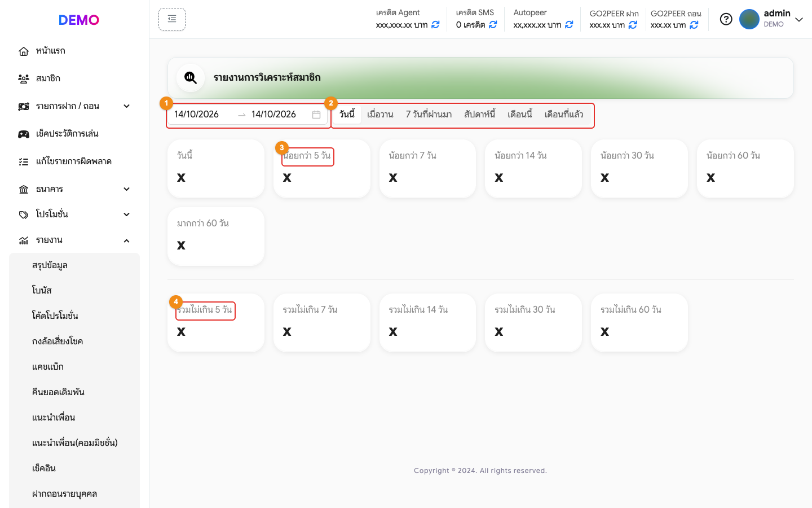Open แนะนำเพื่อน(คอมมิชชั่น) report in sidebar
The height and width of the screenshot is (508, 812).
74,443
